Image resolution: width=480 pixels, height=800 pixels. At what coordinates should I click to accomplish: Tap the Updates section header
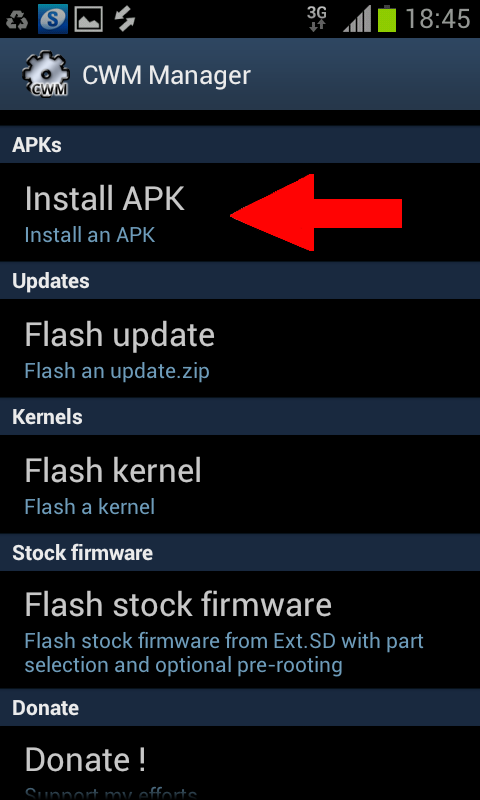[240, 281]
